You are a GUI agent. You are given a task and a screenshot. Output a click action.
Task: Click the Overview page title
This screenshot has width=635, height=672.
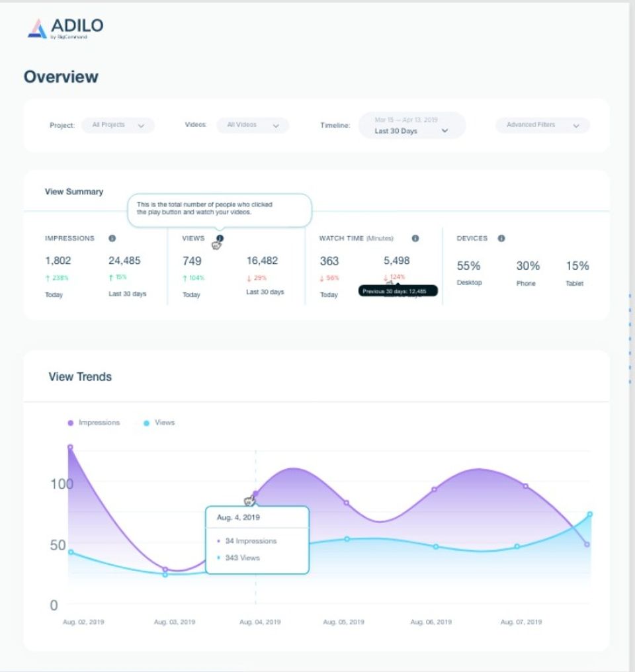click(61, 77)
